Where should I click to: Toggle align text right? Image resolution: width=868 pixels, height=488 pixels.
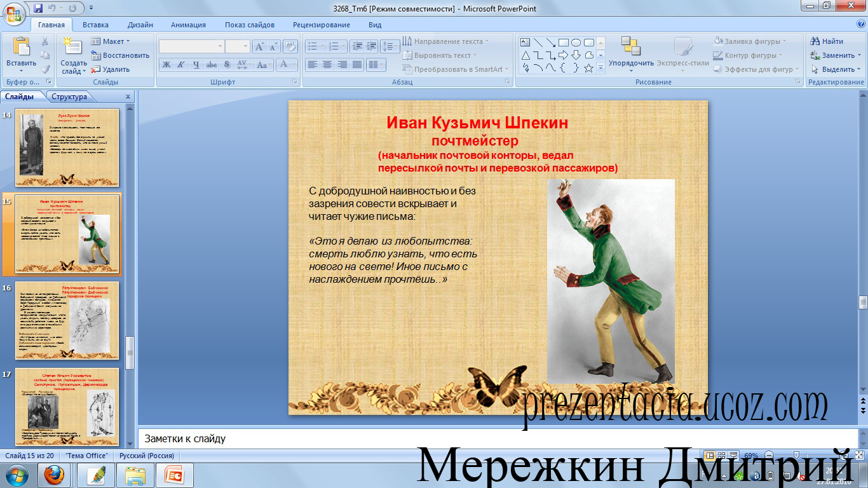tap(342, 64)
